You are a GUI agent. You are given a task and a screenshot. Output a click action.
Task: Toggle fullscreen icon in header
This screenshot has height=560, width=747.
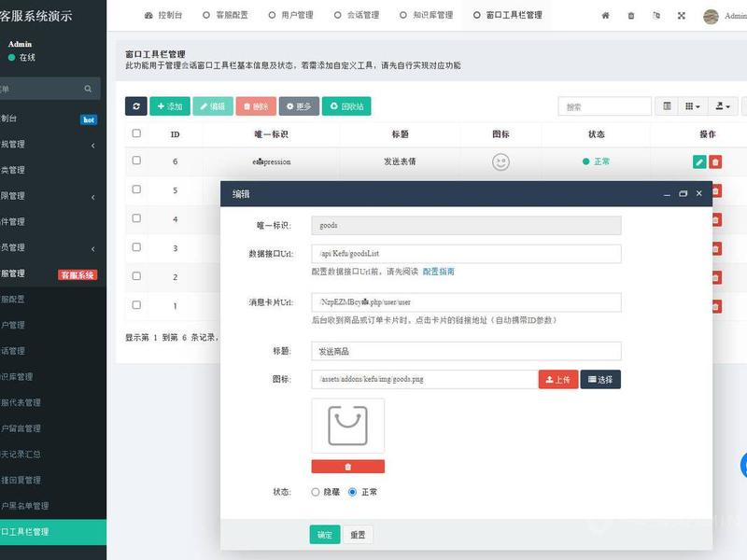coord(682,16)
